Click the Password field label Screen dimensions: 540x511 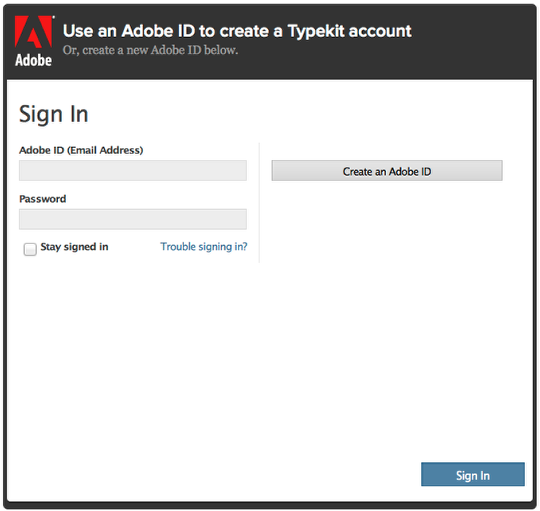click(42, 199)
